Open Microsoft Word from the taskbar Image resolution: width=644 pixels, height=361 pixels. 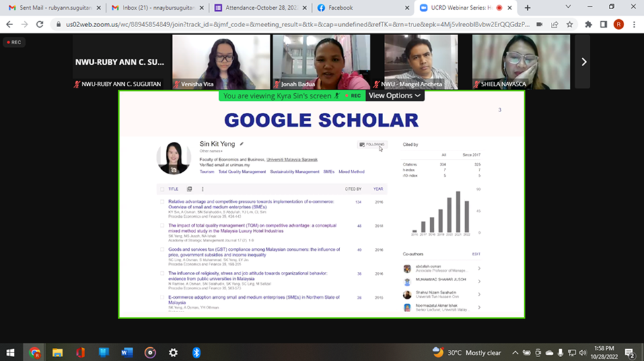(x=127, y=352)
